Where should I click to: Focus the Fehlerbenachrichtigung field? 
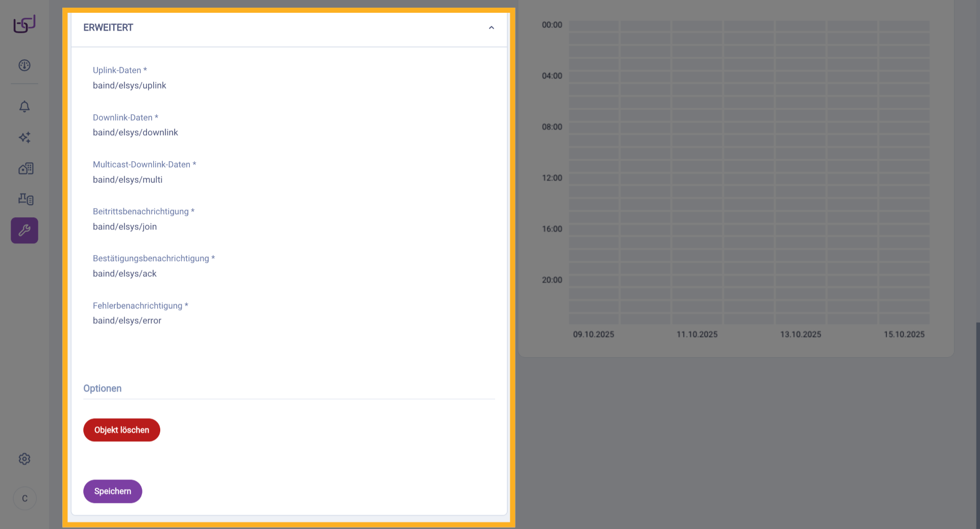(x=286, y=320)
